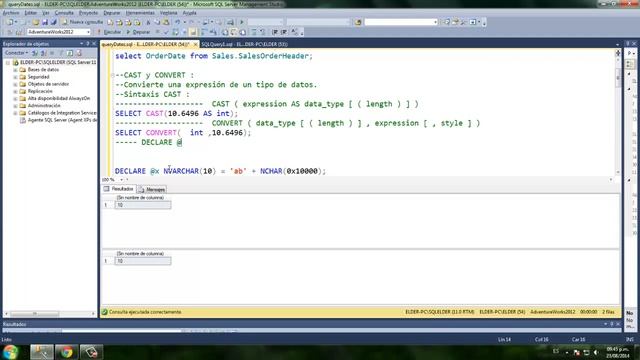Click the Save All icon
640x360 pixels.
53,22
